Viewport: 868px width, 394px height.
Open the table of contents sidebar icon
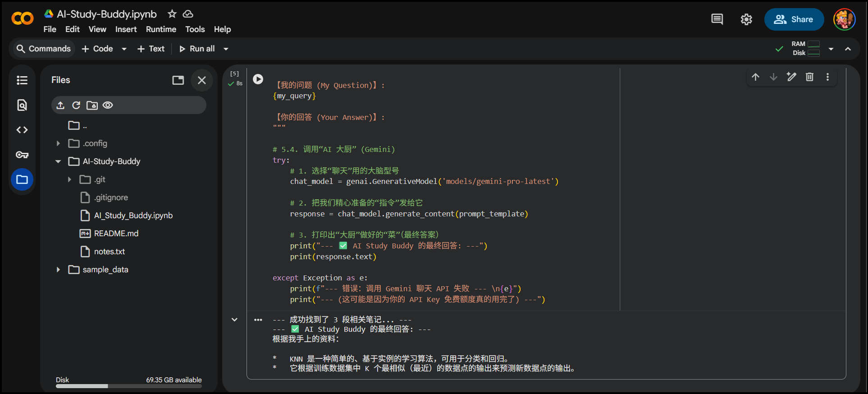coord(22,80)
